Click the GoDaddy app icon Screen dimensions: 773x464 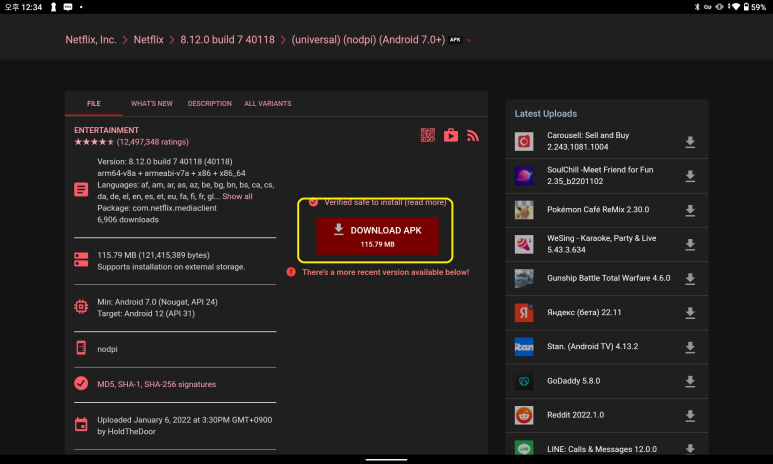524,381
